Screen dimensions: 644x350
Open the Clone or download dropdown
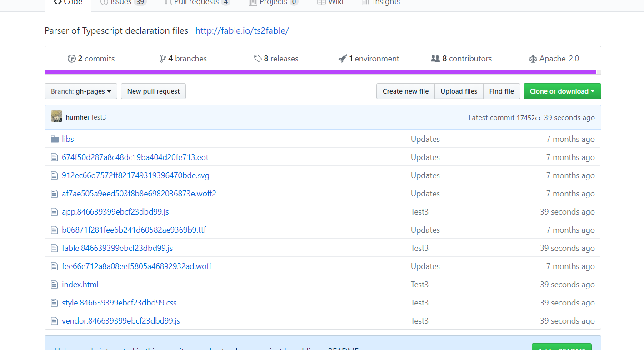pos(562,91)
